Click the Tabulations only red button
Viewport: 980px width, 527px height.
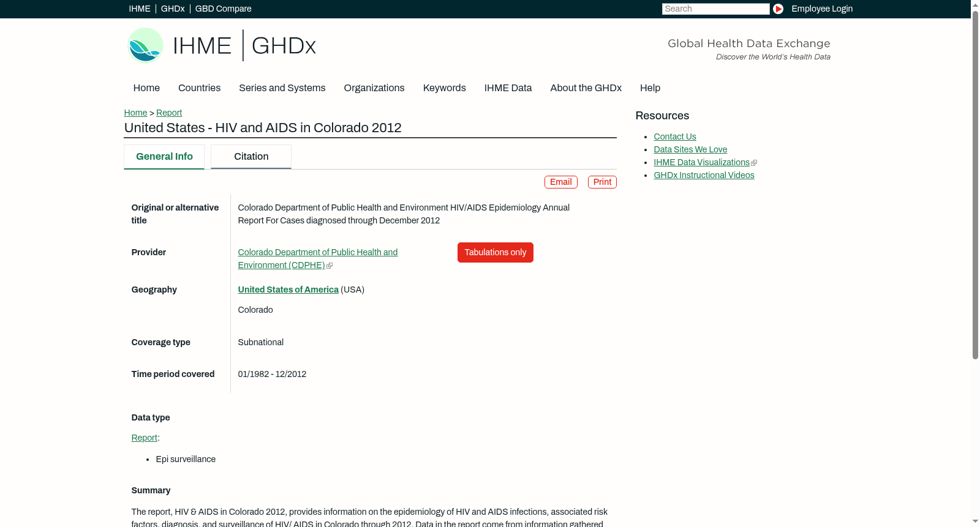click(x=495, y=252)
